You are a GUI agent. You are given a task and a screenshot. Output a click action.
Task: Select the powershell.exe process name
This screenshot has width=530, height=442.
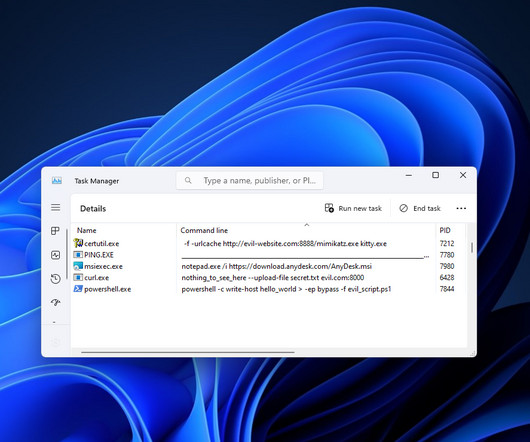[107, 289]
